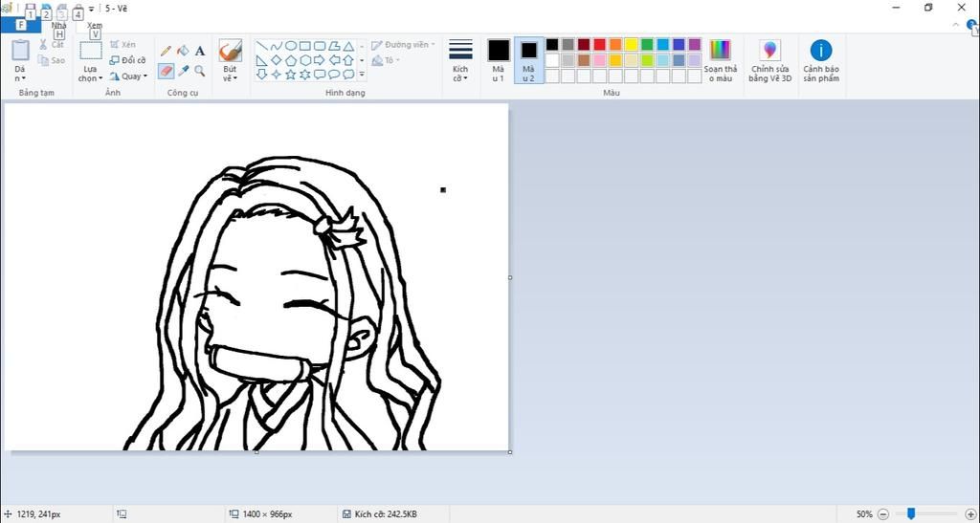
Task: Click the Cảnh báo sản phẩm button
Action: tap(820, 60)
